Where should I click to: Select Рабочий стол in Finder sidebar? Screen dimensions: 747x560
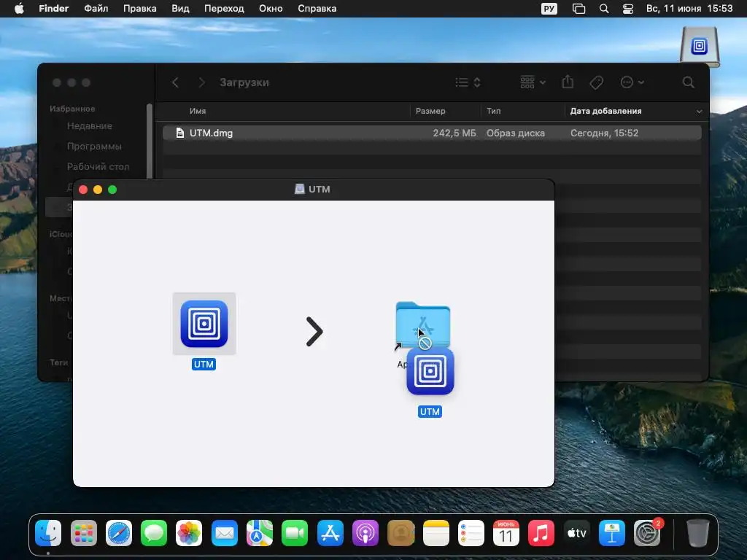98,167
